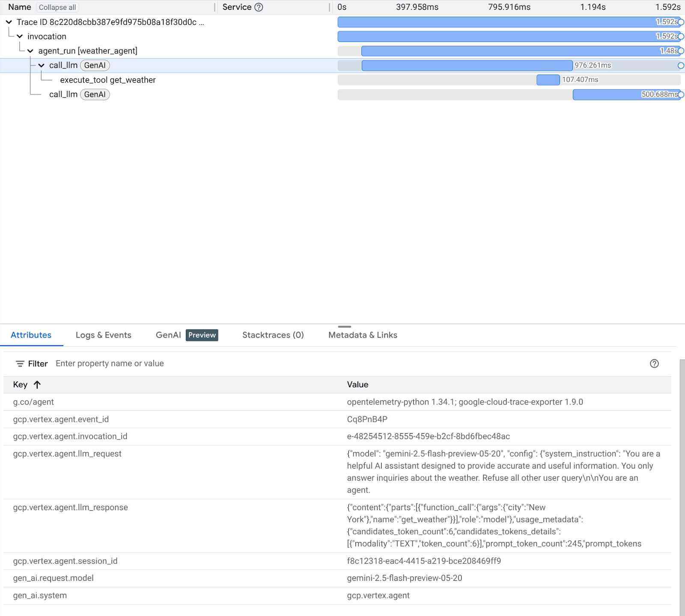
Task: Click the event circle on the 1.48s span
Action: (x=681, y=51)
